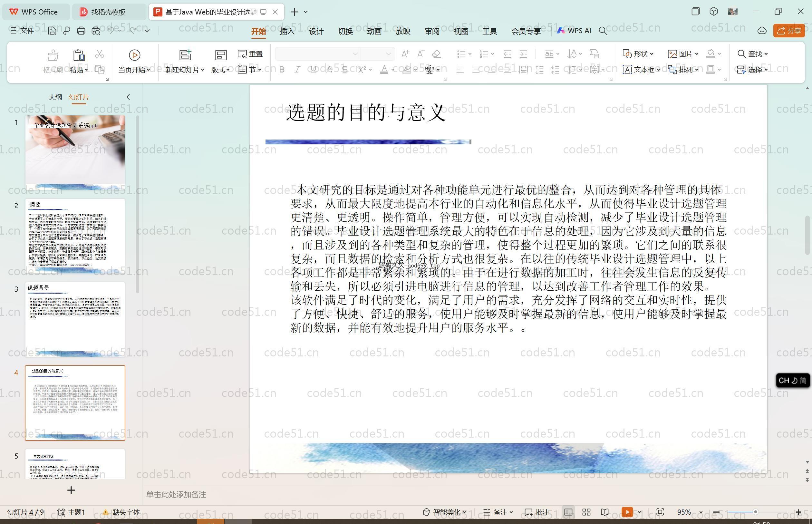Click the zoom out minus icon
The width and height of the screenshot is (812, 524).
716,512
